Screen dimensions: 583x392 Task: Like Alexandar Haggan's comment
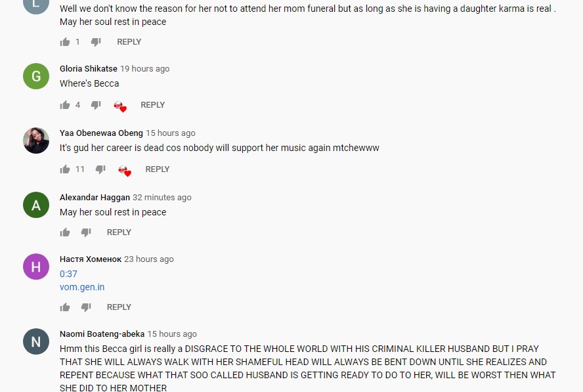(65, 232)
